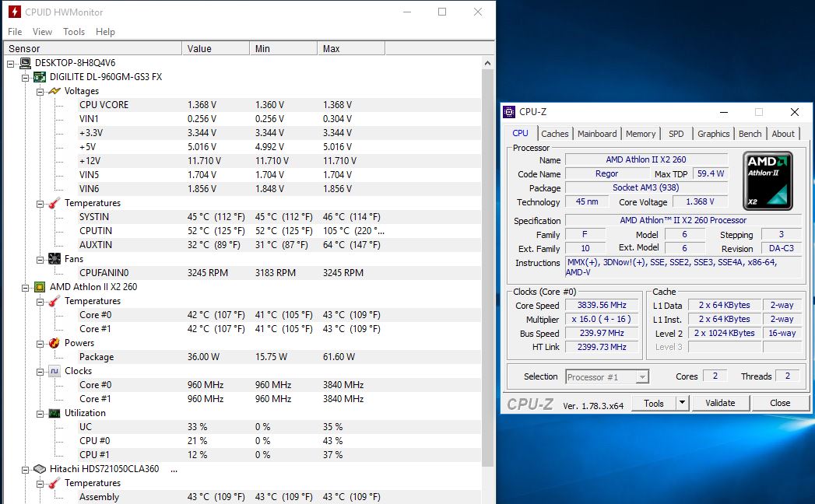The width and height of the screenshot is (815, 504).
Task: Open the Tools dropdown arrow in CPU-Z
Action: click(682, 403)
